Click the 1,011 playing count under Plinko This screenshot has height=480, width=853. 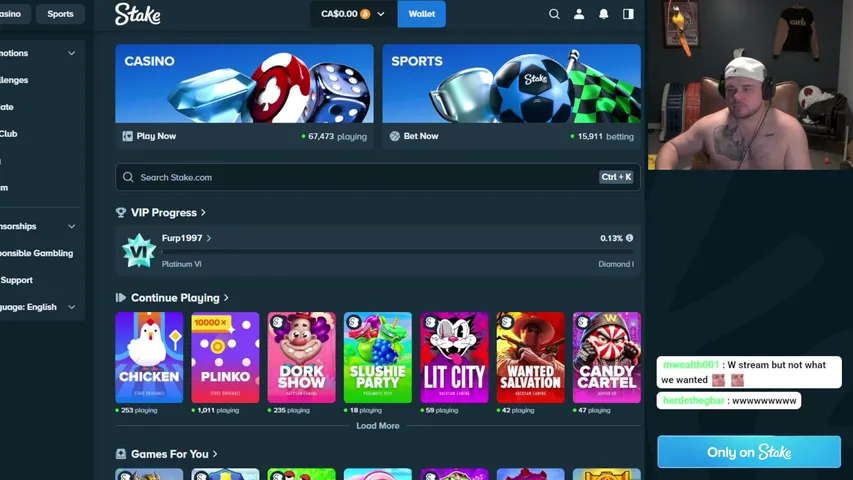pyautogui.click(x=215, y=410)
